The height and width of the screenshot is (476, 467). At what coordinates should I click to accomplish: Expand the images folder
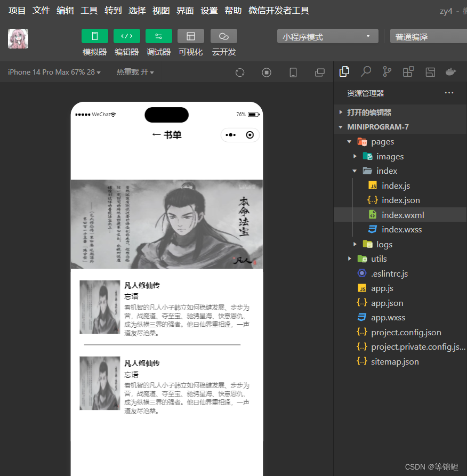tap(400, 156)
